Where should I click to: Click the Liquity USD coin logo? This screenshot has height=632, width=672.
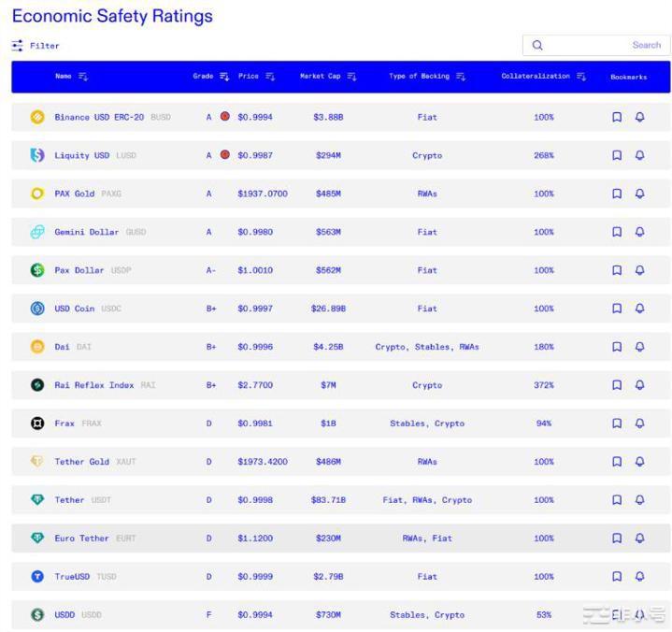tap(37, 155)
